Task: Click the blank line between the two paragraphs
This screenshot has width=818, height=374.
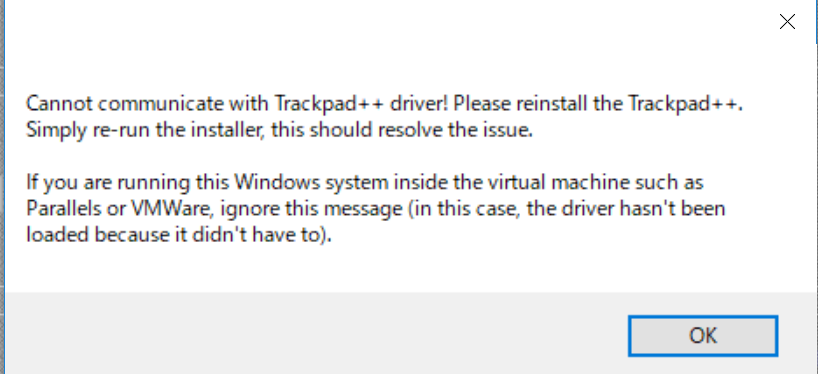Action: [365, 156]
